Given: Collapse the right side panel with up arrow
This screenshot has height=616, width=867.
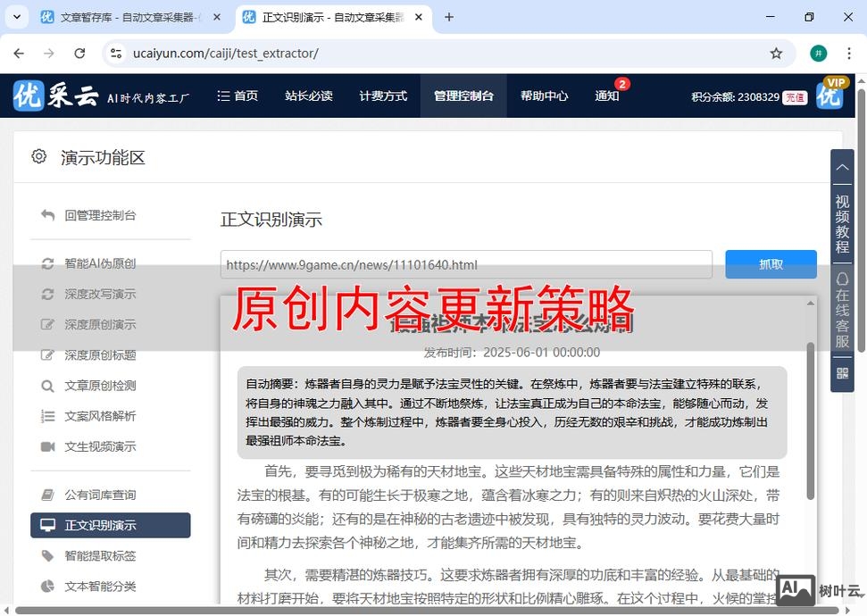Looking at the screenshot, I should (840, 167).
